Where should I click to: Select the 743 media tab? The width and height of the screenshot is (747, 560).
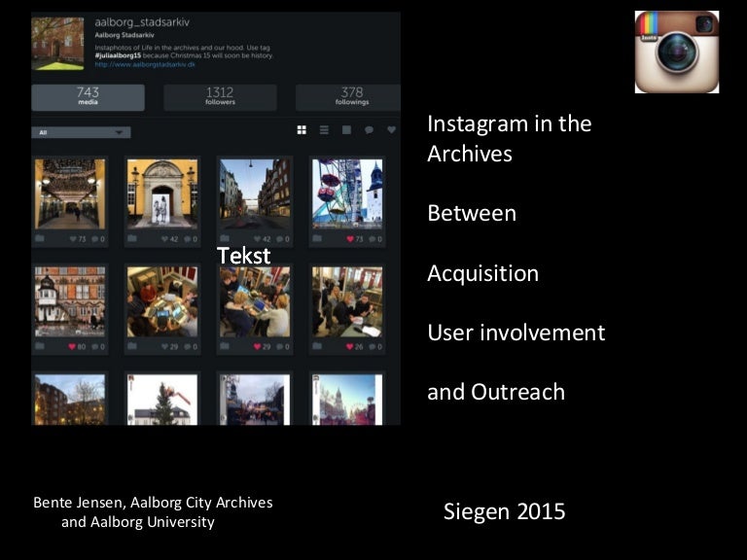coord(88,97)
